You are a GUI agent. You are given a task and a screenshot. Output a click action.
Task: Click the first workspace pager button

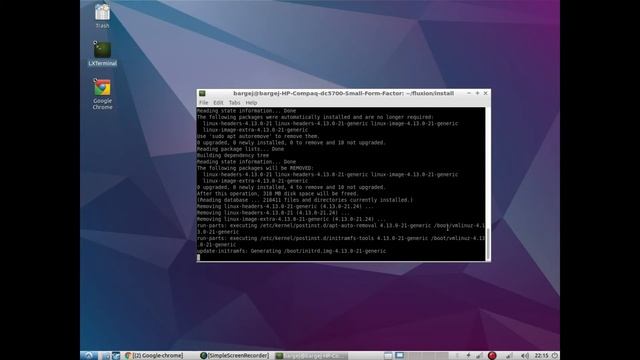[x=388, y=356]
